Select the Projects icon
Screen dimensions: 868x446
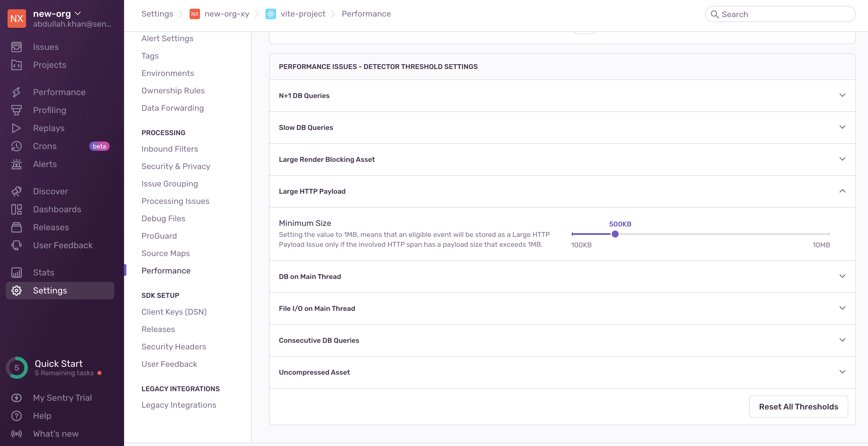[17, 65]
